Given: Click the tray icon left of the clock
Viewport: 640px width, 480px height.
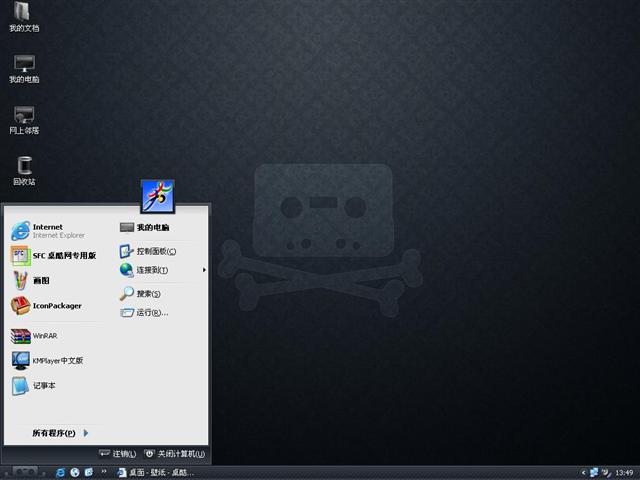Looking at the screenshot, I should [607, 473].
